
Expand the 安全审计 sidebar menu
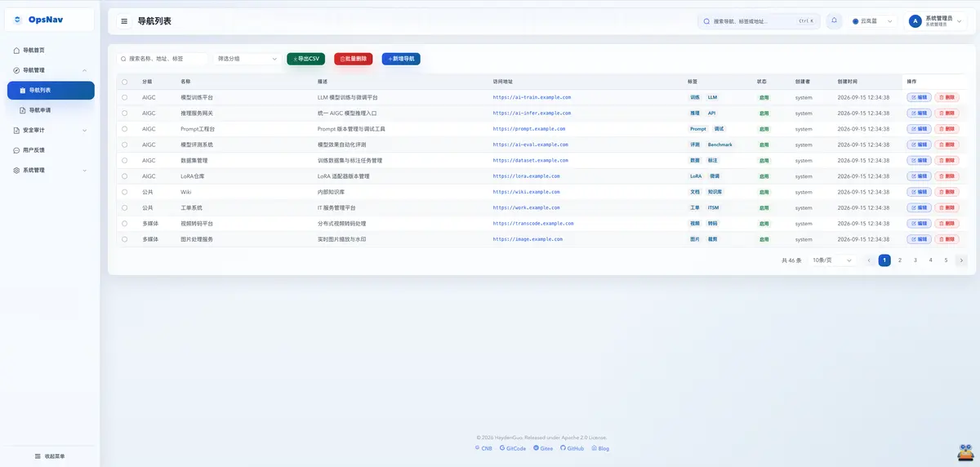pos(49,130)
